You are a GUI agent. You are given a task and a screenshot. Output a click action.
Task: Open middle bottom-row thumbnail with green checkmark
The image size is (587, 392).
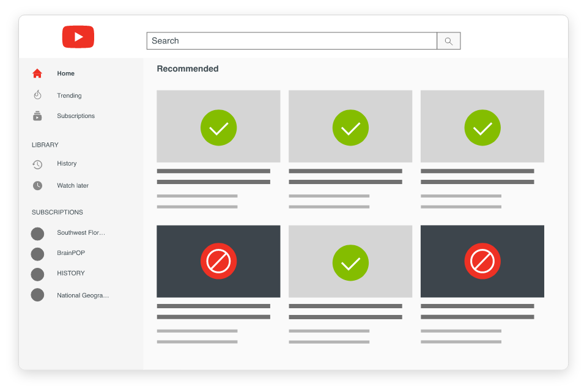pos(350,261)
